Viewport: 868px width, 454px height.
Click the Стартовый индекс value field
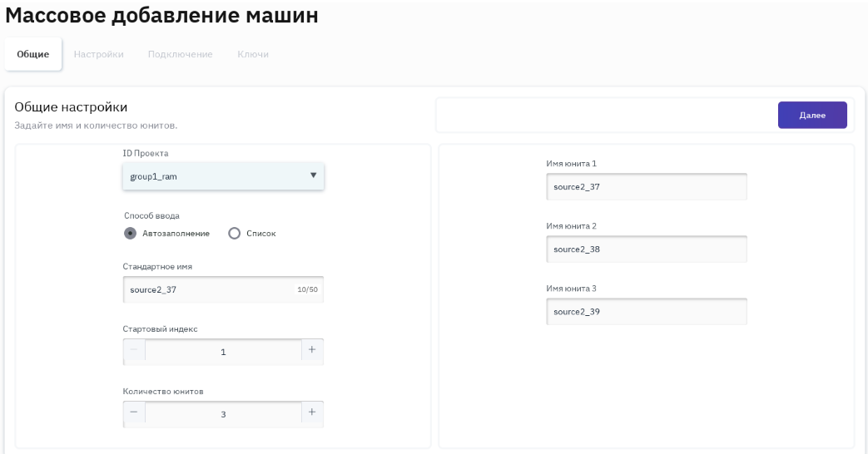[223, 352]
